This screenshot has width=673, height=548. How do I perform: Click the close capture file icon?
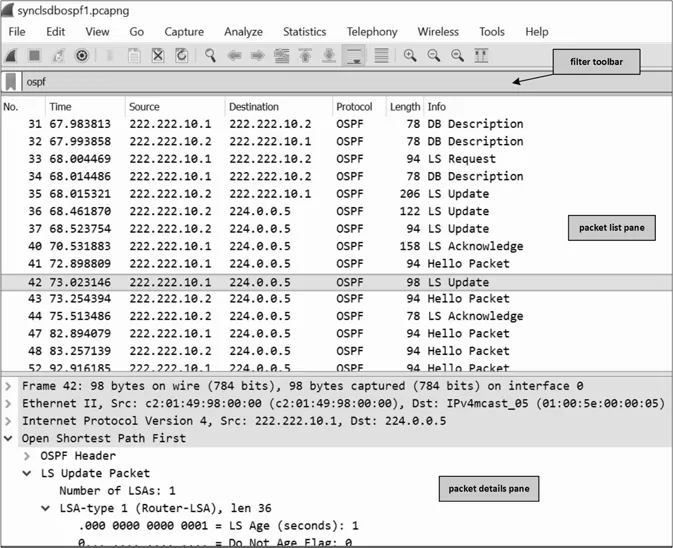click(157, 56)
